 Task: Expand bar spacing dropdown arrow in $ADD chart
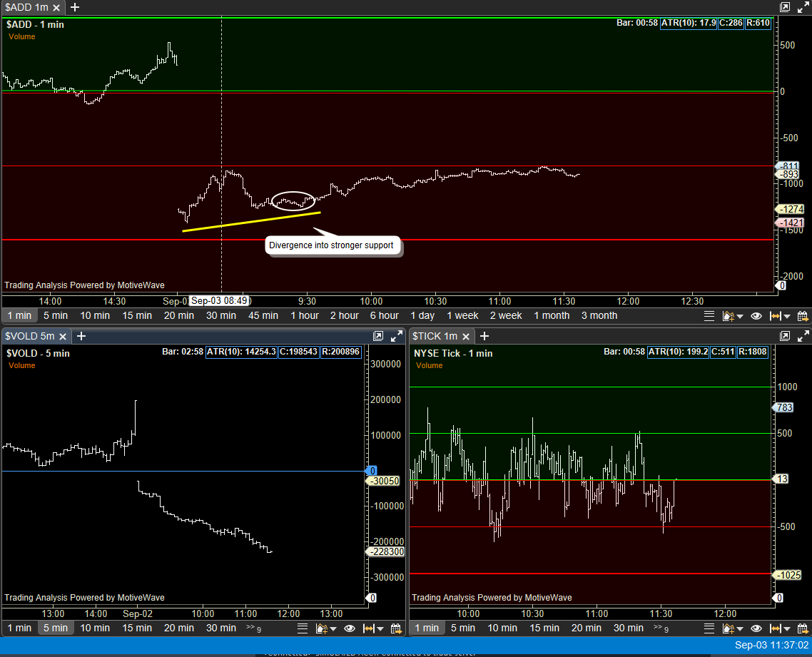click(786, 316)
